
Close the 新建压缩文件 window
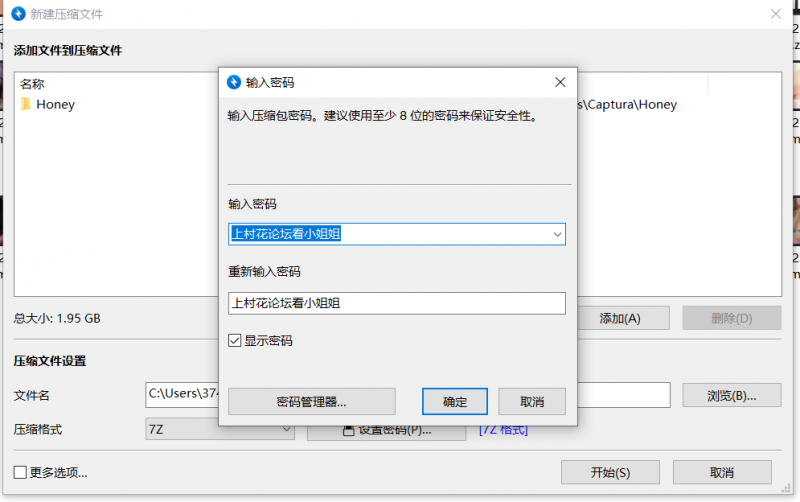775,14
